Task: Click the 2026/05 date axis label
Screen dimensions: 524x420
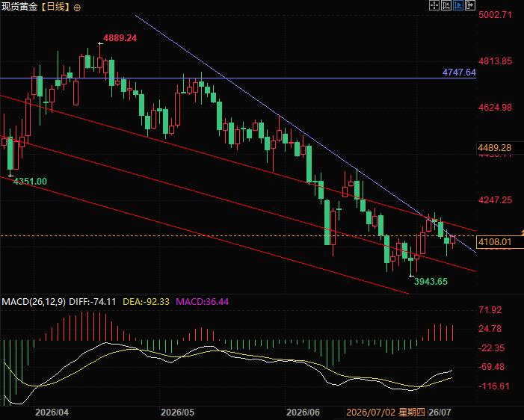Action: pyautogui.click(x=177, y=413)
